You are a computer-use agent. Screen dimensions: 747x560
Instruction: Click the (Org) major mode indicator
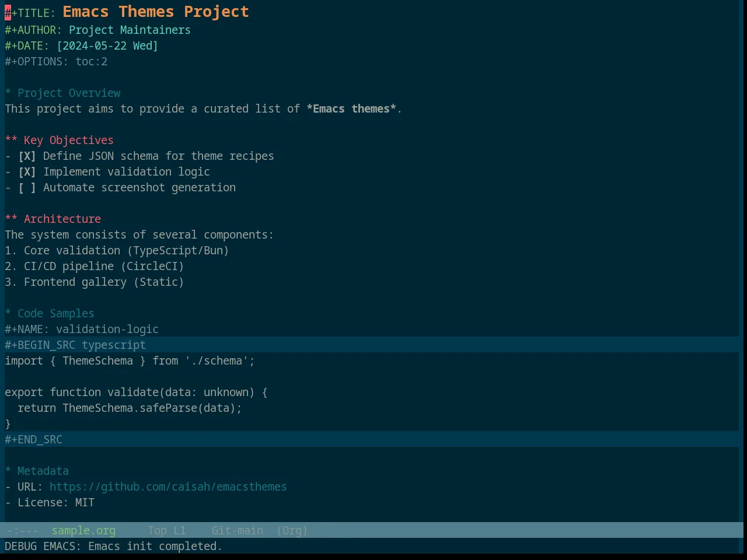pyautogui.click(x=292, y=531)
